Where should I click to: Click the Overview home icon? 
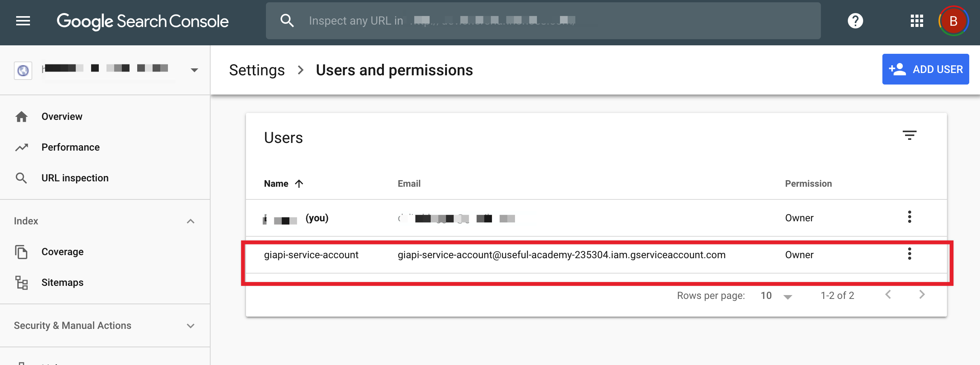pyautogui.click(x=22, y=116)
